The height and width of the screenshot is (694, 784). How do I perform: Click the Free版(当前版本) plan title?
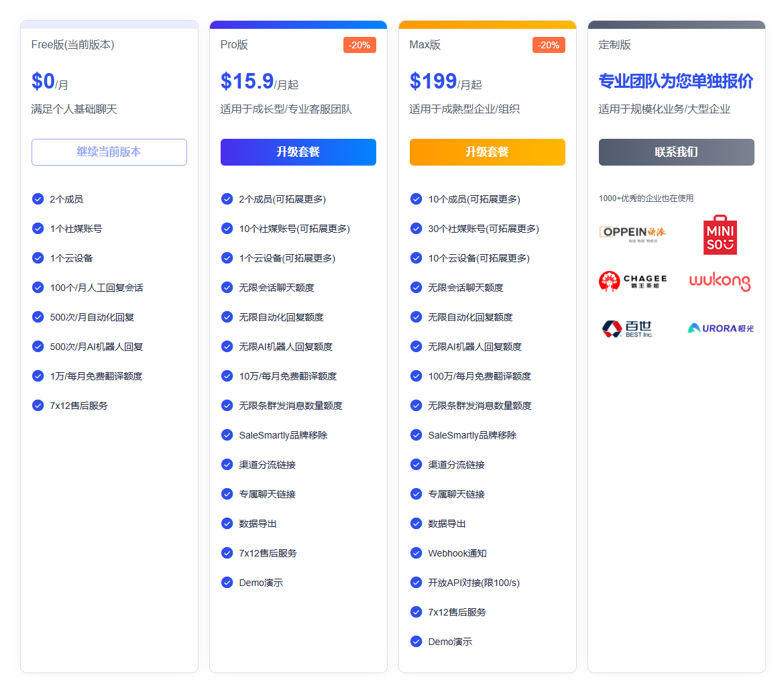(73, 45)
